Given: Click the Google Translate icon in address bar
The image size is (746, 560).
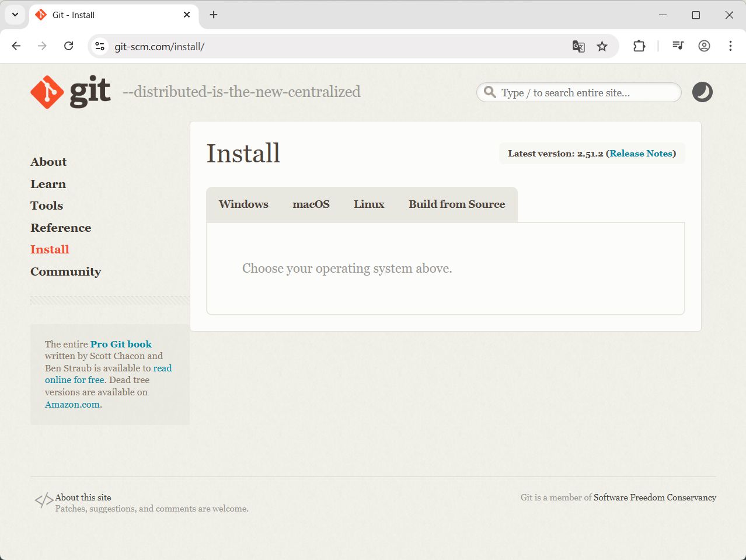Looking at the screenshot, I should 578,46.
